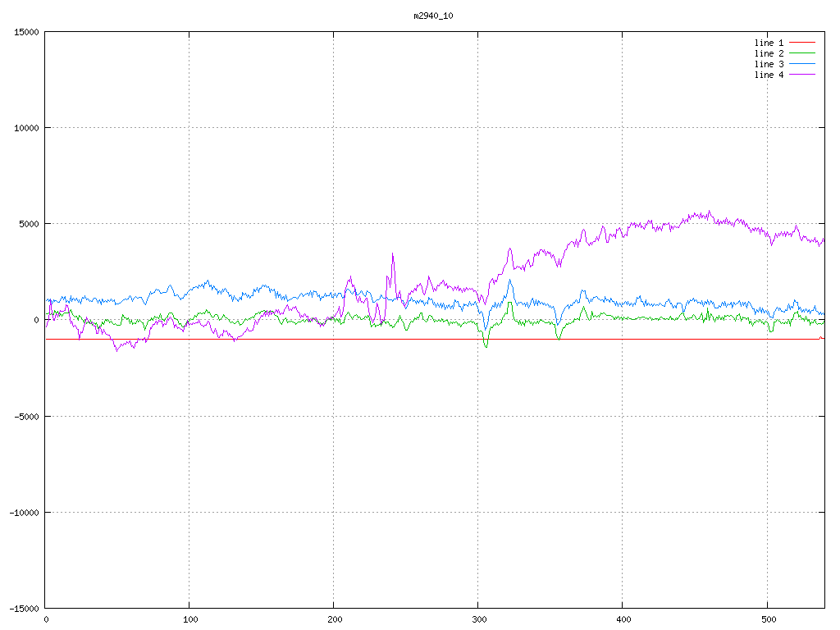Click the 500 x-axis tick label
The image size is (840, 630).
pos(767,619)
